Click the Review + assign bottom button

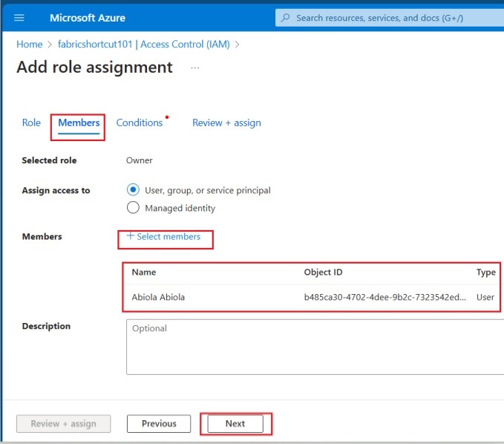coord(64,424)
